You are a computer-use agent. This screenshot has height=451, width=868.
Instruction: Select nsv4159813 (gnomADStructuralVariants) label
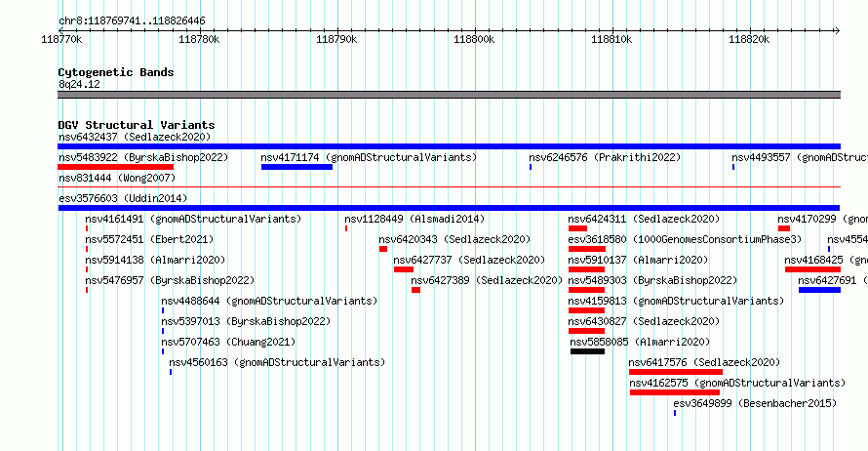coord(676,301)
